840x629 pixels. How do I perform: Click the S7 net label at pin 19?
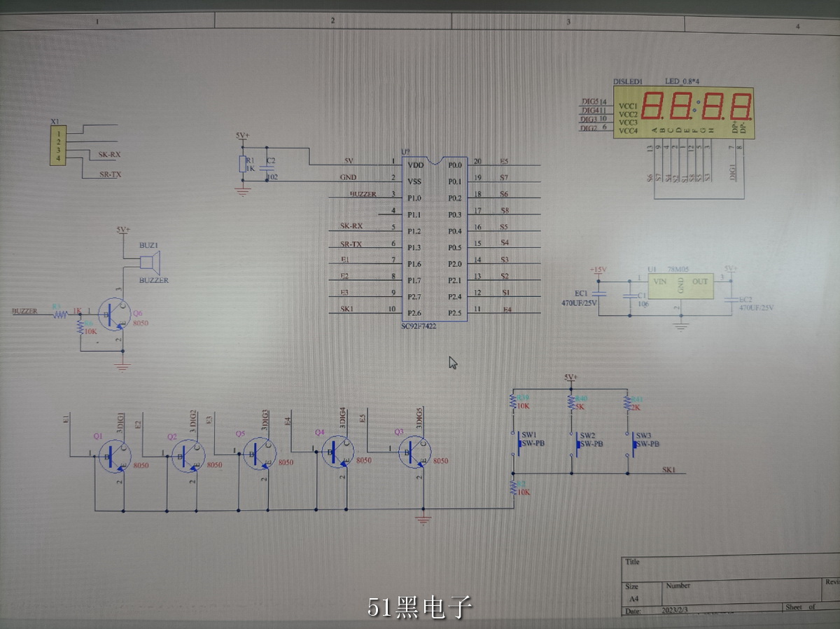(x=504, y=178)
